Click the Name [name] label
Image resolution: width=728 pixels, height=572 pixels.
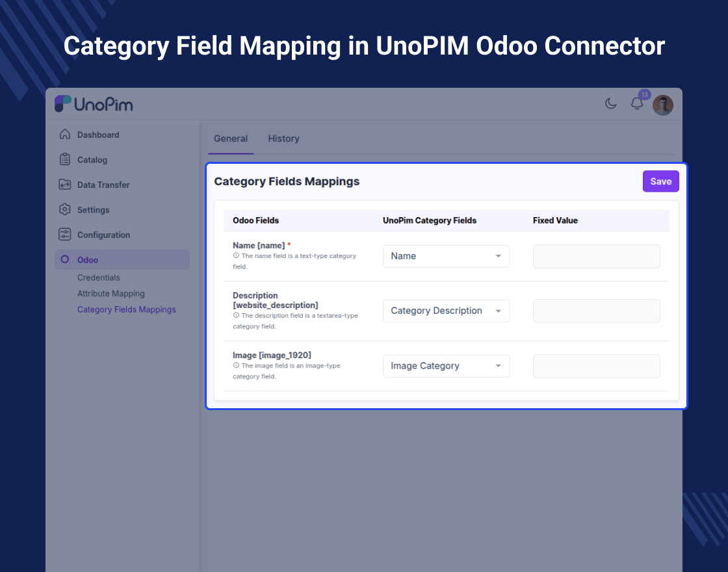coord(259,245)
